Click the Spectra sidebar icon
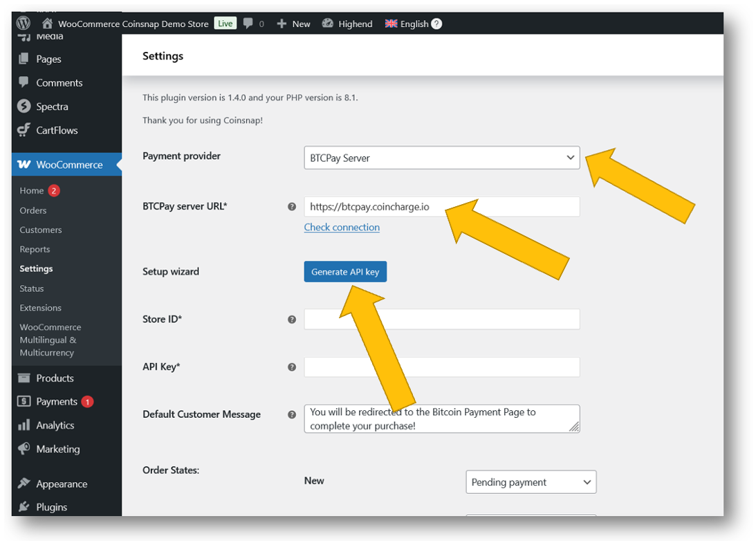756x550 pixels. click(x=24, y=106)
